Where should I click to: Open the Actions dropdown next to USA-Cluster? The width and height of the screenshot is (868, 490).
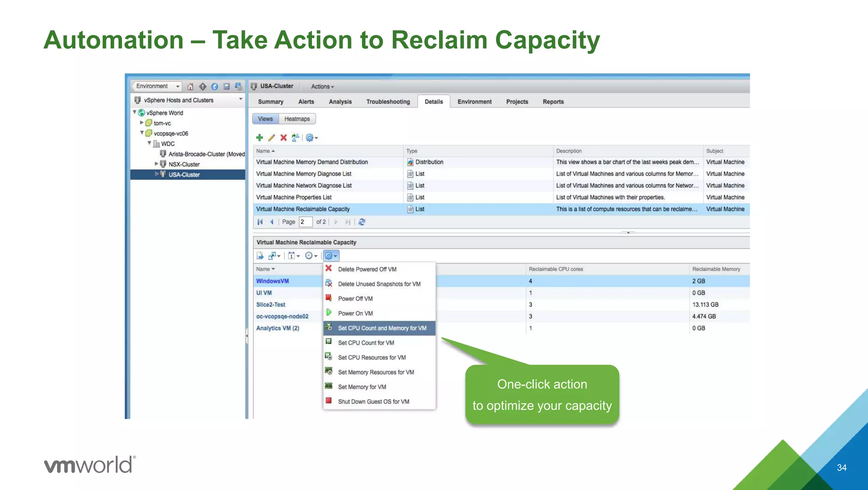click(322, 87)
